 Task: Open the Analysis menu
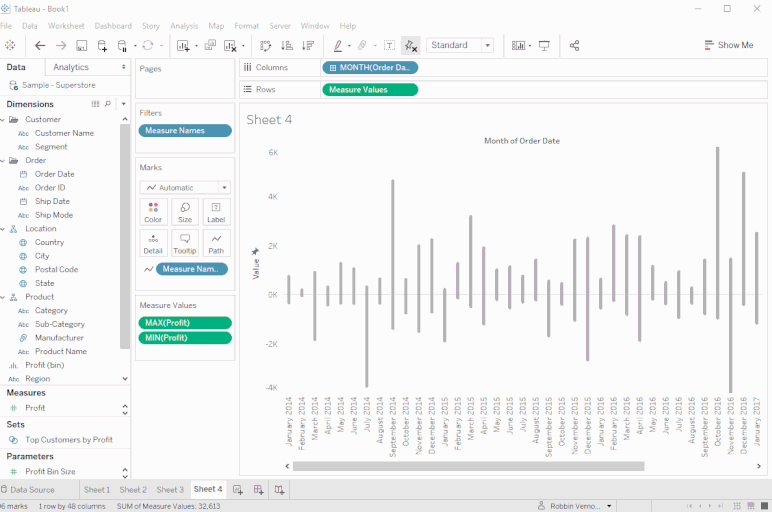[184, 26]
